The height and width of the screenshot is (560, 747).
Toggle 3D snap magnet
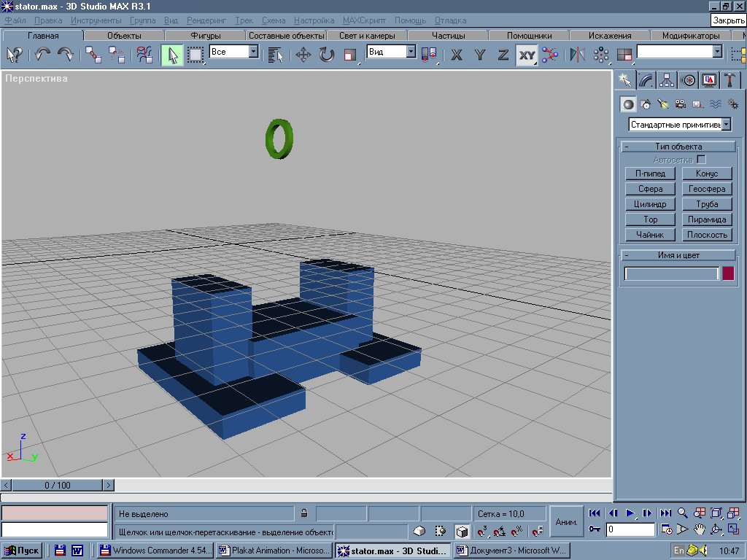483,531
